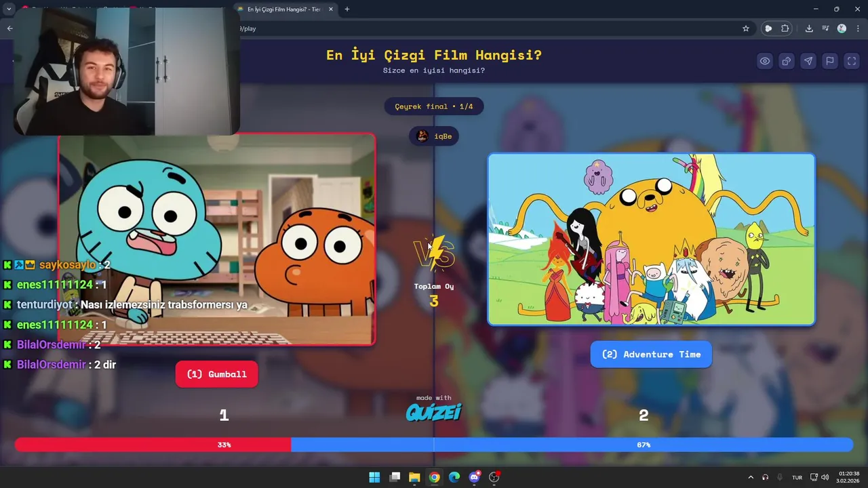Click the vote count 2 above the blue bar
The width and height of the screenshot is (868, 488).
click(x=644, y=415)
